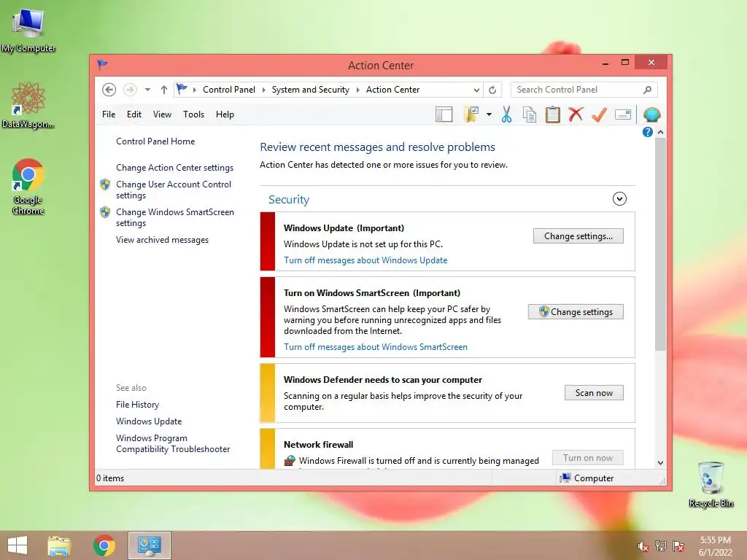Turn off messages about Windows SmartScreen
The width and height of the screenshot is (747, 560).
376,347
